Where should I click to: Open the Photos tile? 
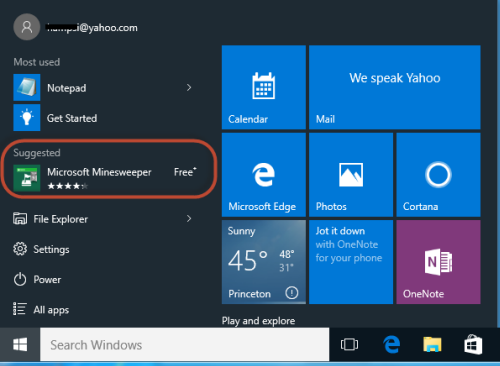tap(351, 175)
